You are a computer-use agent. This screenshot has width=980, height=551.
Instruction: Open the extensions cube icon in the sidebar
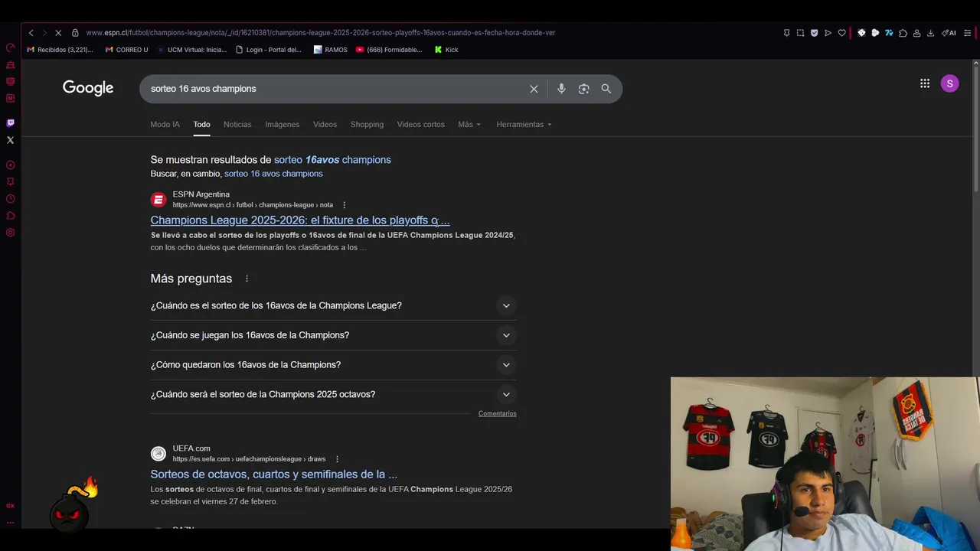(11, 215)
